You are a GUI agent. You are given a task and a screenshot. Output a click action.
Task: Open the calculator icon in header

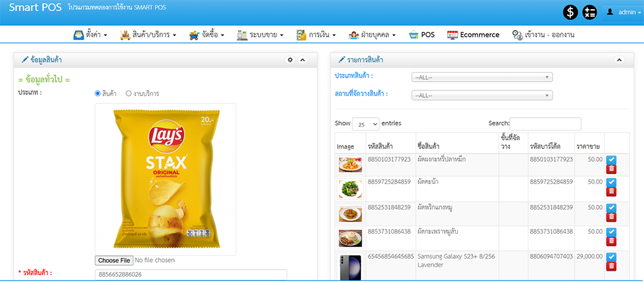(590, 12)
